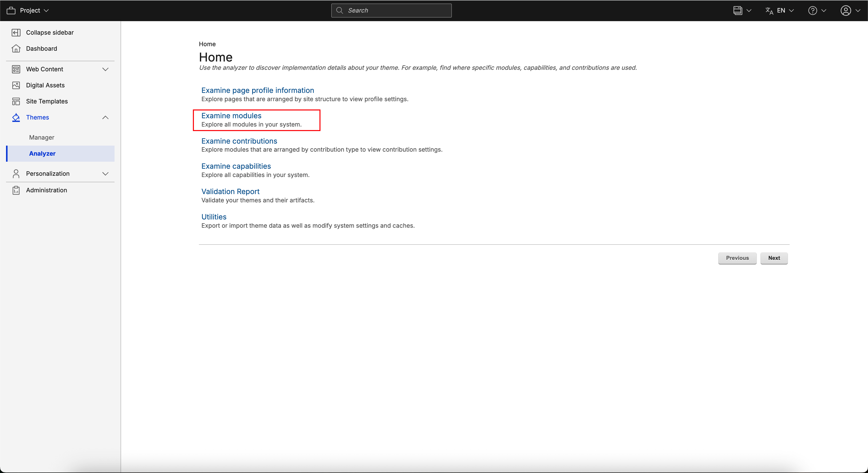Select Manager under Themes
Viewport: 868px width, 473px height.
pyautogui.click(x=41, y=137)
